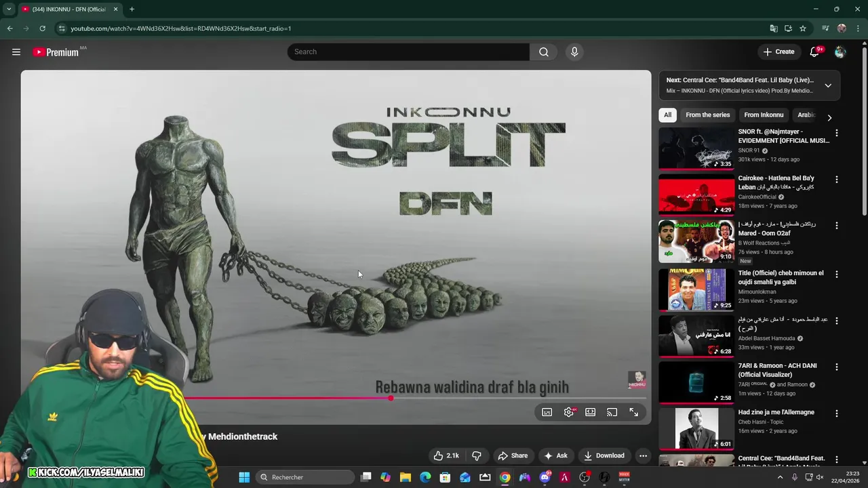Open more actions under the video
Screen dimensions: 868x488
pyautogui.click(x=644, y=455)
